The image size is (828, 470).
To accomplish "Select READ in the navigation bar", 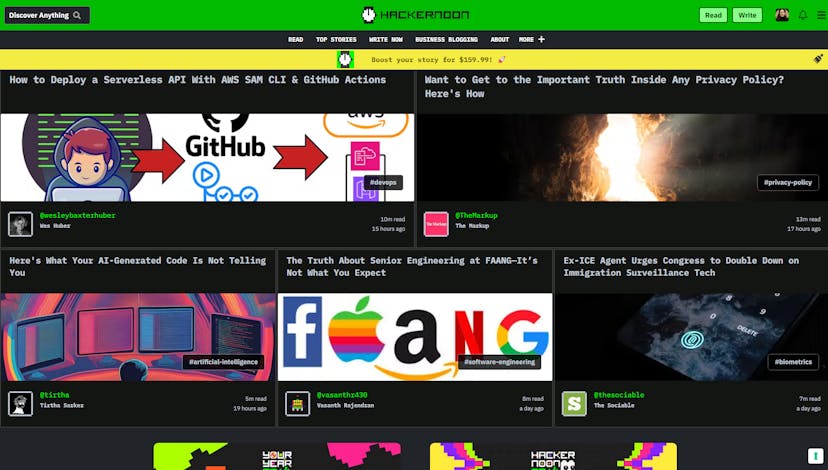I will [296, 40].
